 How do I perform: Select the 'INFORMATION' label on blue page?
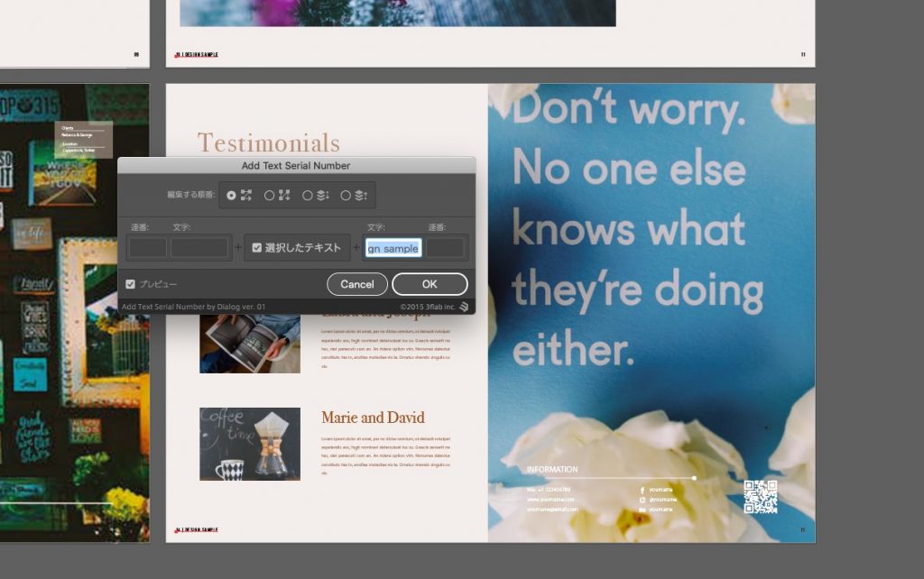[552, 470]
